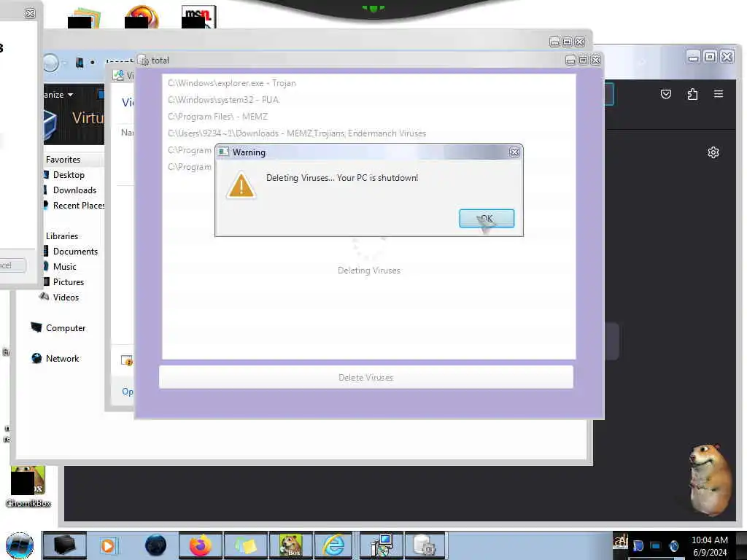Click the Windows Start orb

20,545
